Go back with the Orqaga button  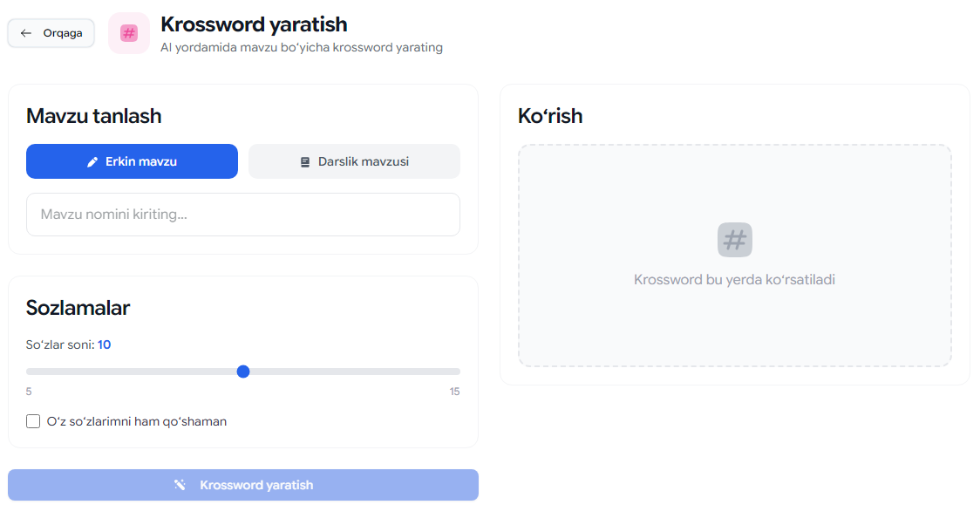51,33
